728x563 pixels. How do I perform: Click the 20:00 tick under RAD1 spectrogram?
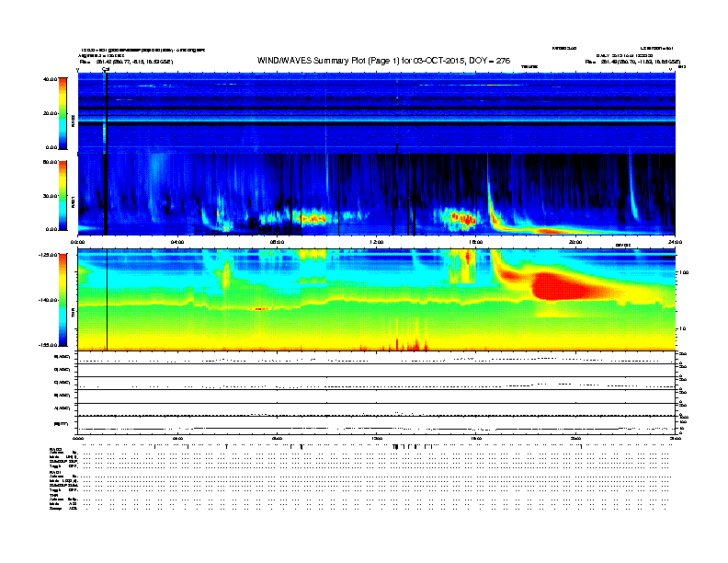point(575,242)
